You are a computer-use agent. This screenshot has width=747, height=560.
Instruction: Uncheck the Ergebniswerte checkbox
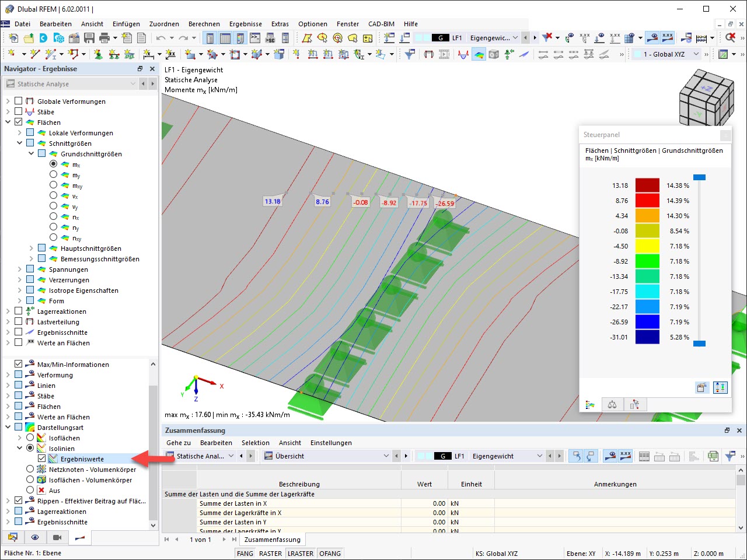(x=41, y=459)
